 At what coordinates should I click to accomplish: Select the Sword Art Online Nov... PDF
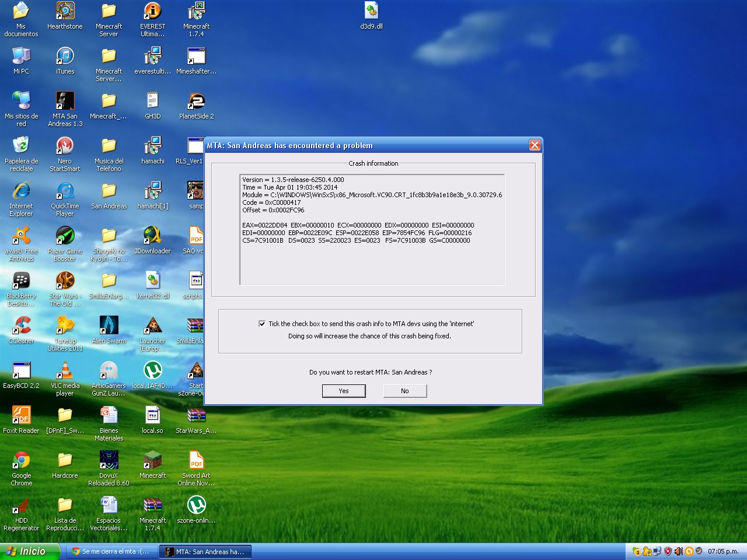196,468
